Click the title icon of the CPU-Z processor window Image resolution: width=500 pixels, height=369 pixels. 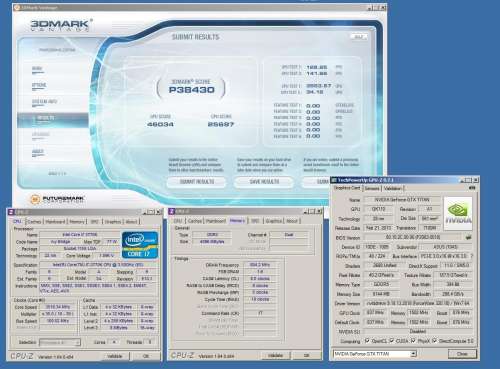(11, 212)
